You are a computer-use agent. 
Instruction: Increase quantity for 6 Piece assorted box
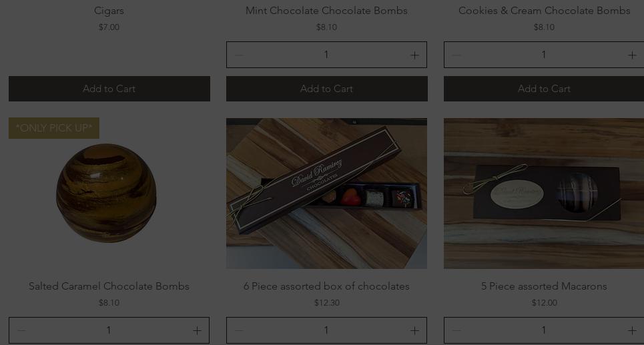[414, 330]
